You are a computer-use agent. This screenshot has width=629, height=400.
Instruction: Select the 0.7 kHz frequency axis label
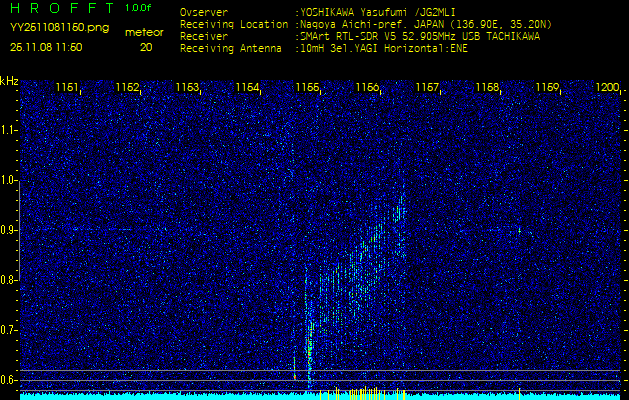[x=8, y=330]
